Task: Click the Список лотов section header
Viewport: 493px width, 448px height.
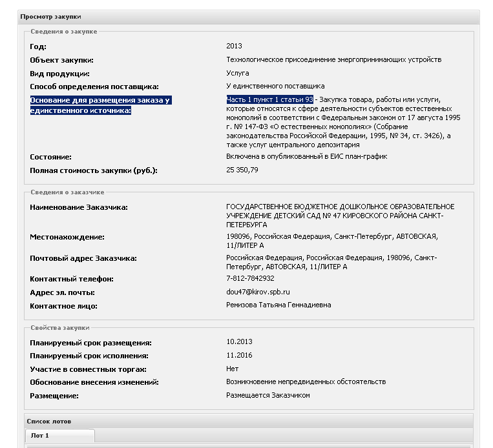Action: click(48, 421)
